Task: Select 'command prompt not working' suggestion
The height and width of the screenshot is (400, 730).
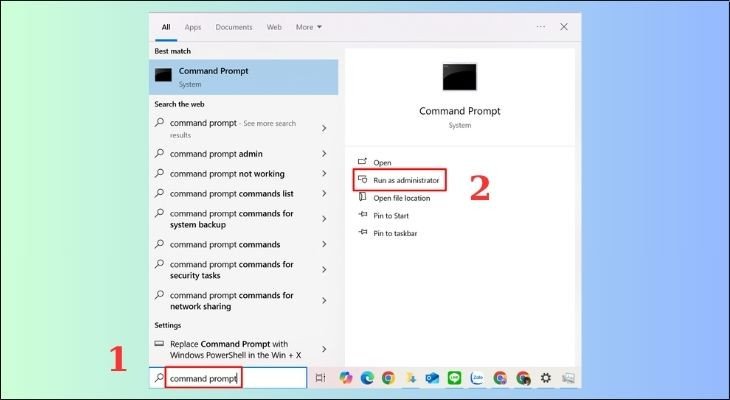Action: pyautogui.click(x=227, y=174)
